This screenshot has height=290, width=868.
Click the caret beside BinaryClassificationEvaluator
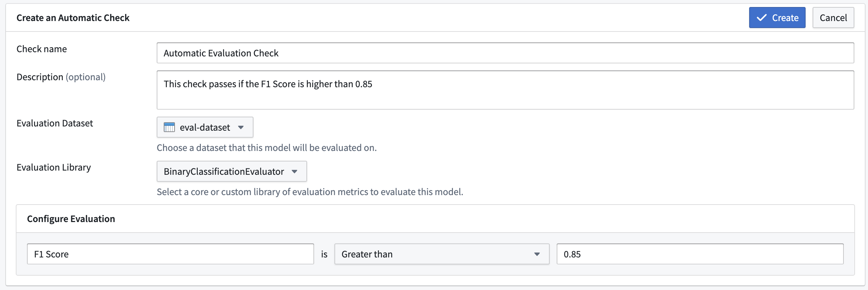[x=294, y=171]
